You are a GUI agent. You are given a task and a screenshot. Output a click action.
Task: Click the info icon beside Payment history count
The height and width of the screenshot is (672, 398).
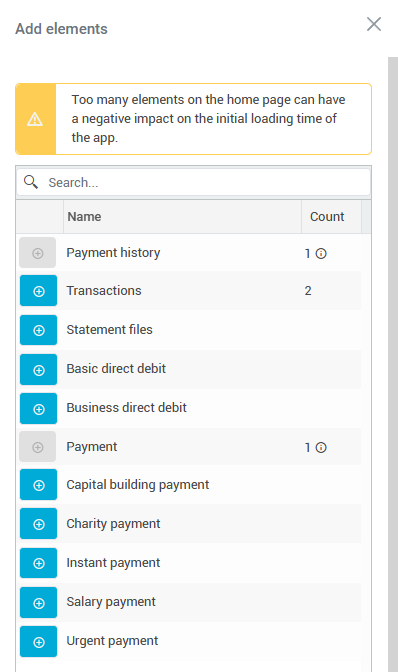321,254
